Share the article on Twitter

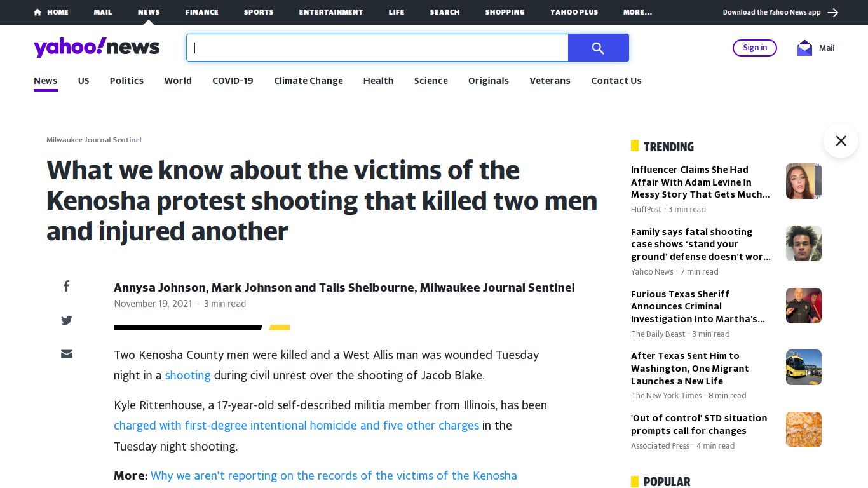(67, 320)
